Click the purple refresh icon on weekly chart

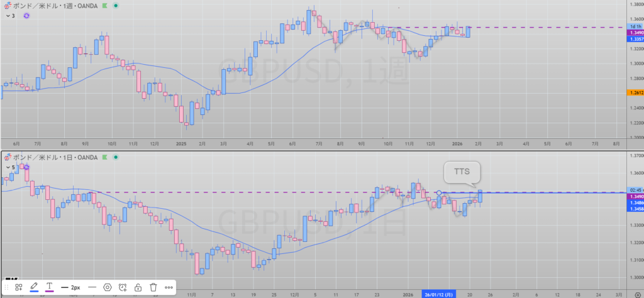(x=27, y=15)
